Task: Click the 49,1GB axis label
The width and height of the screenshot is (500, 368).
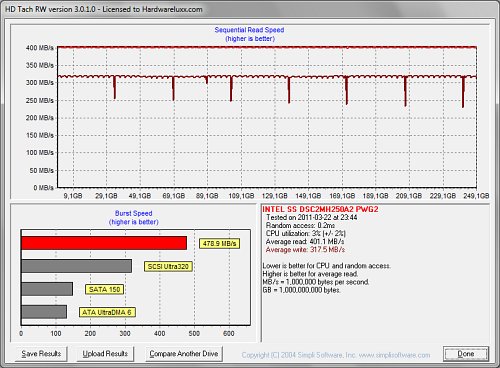Action: [140, 196]
